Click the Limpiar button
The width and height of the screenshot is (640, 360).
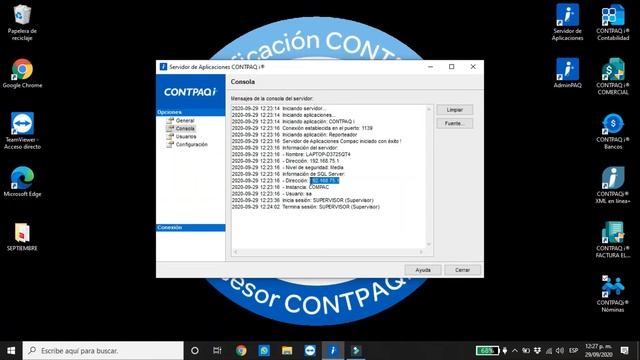click(455, 110)
